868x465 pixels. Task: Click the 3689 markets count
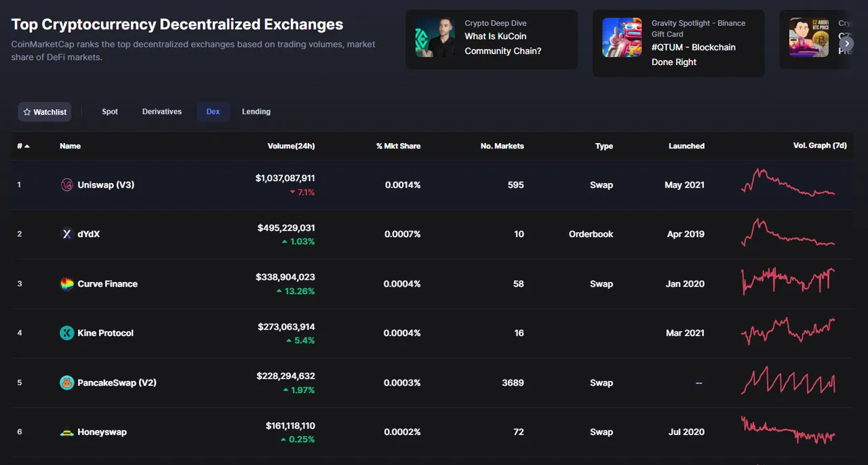[x=513, y=383]
